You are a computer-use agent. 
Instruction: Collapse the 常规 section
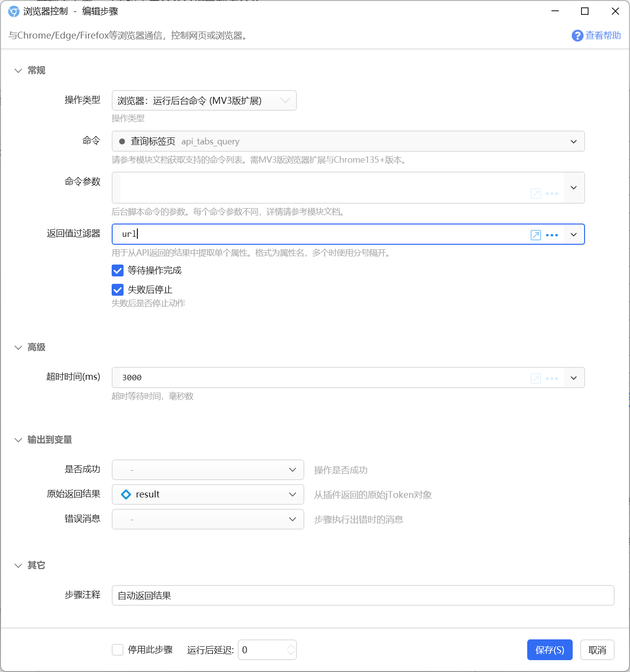click(x=18, y=71)
